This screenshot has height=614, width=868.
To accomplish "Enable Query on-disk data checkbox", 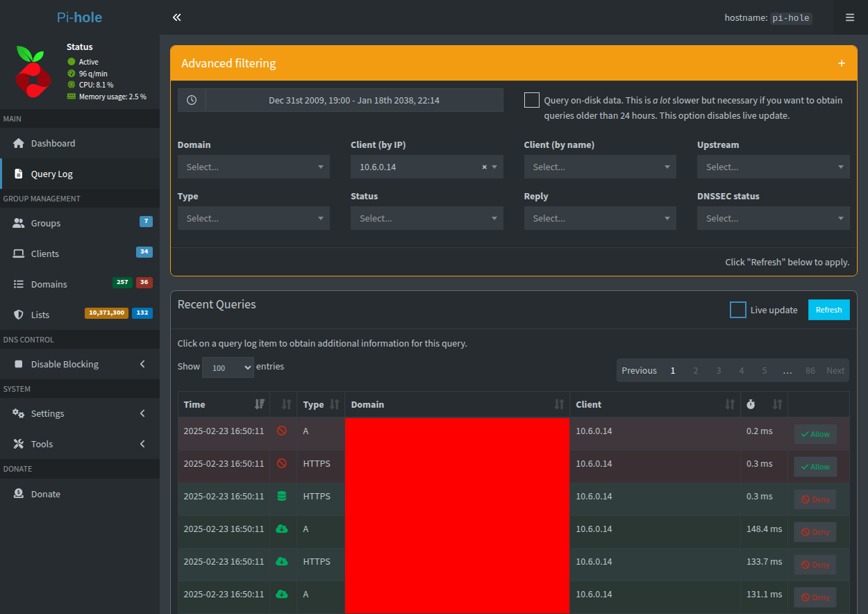I will (x=532, y=100).
